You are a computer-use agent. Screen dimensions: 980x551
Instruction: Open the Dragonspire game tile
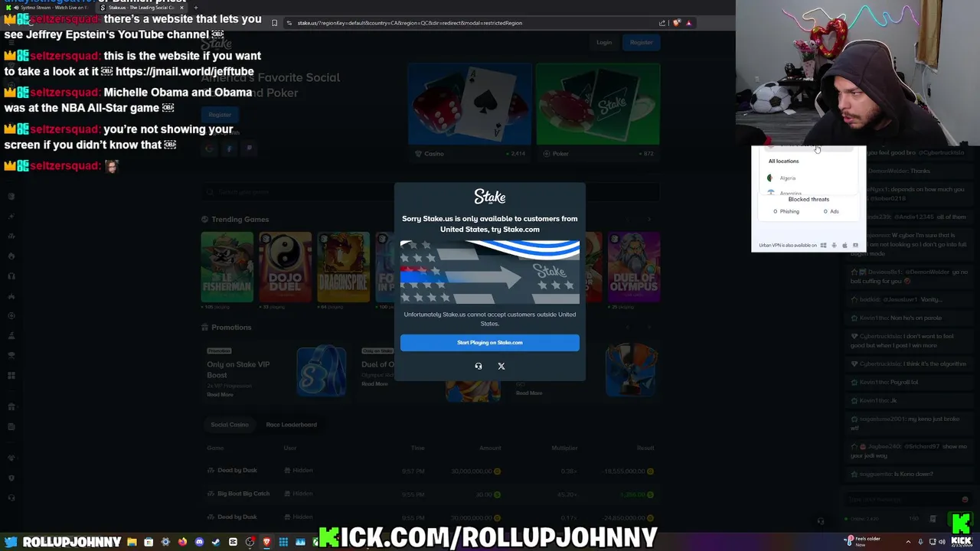[343, 267]
